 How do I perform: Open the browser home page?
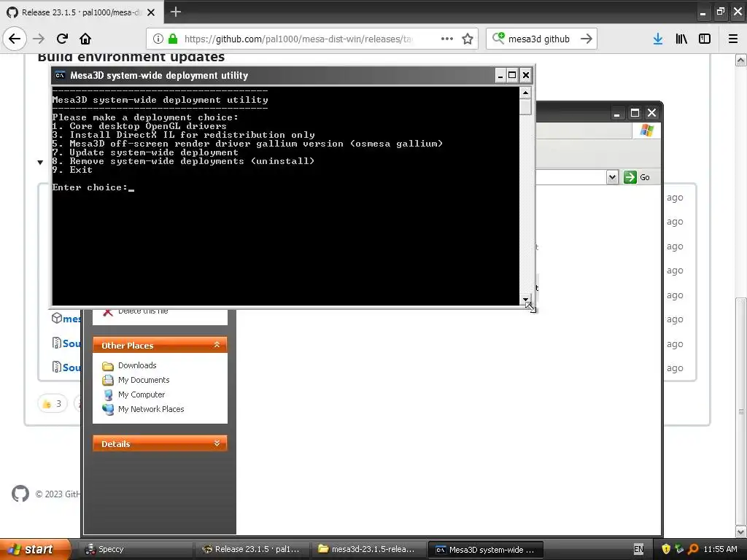(85, 39)
